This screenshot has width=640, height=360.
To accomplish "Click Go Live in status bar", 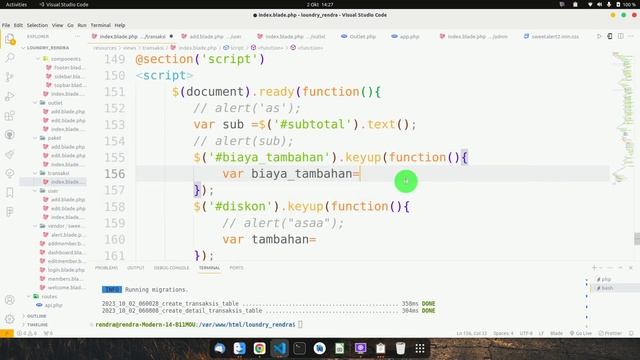I will 580,333.
